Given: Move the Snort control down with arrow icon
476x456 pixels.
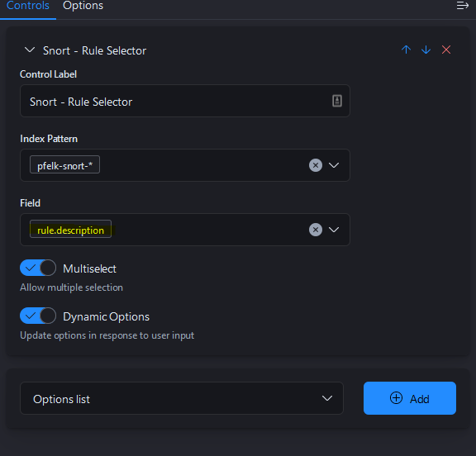Looking at the screenshot, I should click(x=426, y=50).
